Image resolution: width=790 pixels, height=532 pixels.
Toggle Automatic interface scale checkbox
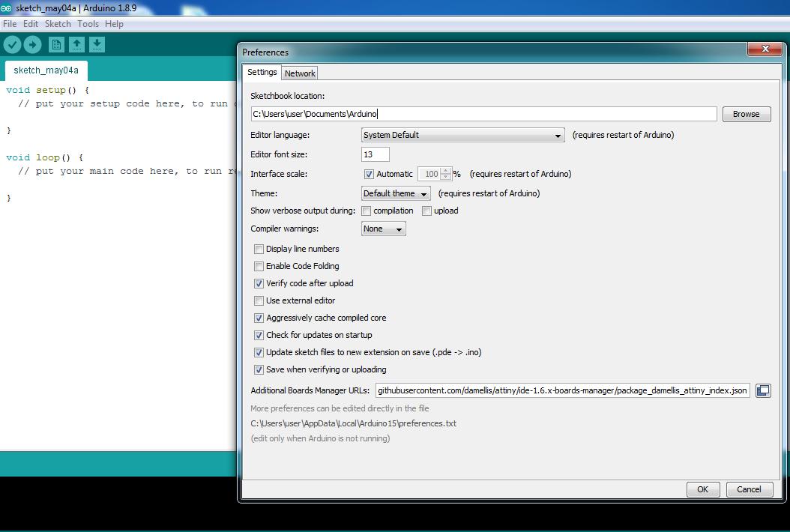pos(369,175)
